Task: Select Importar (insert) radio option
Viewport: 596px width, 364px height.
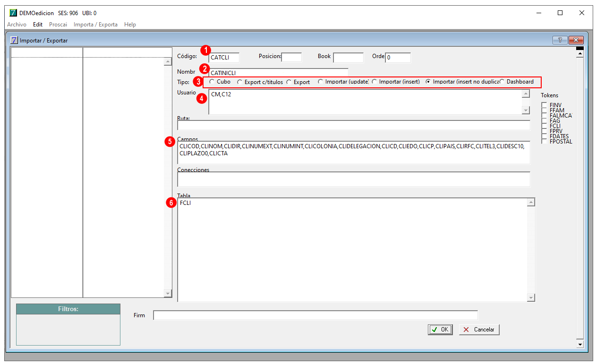Action: (x=374, y=82)
